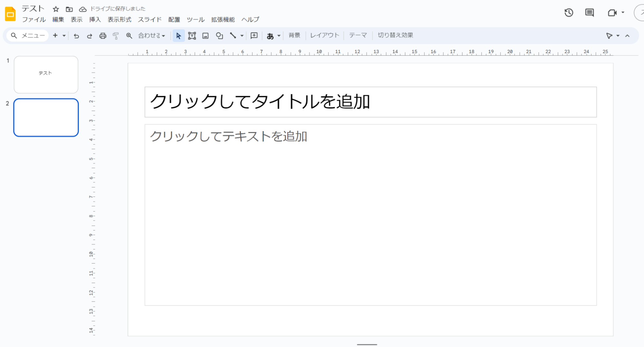Open version history clock icon

[x=569, y=13]
